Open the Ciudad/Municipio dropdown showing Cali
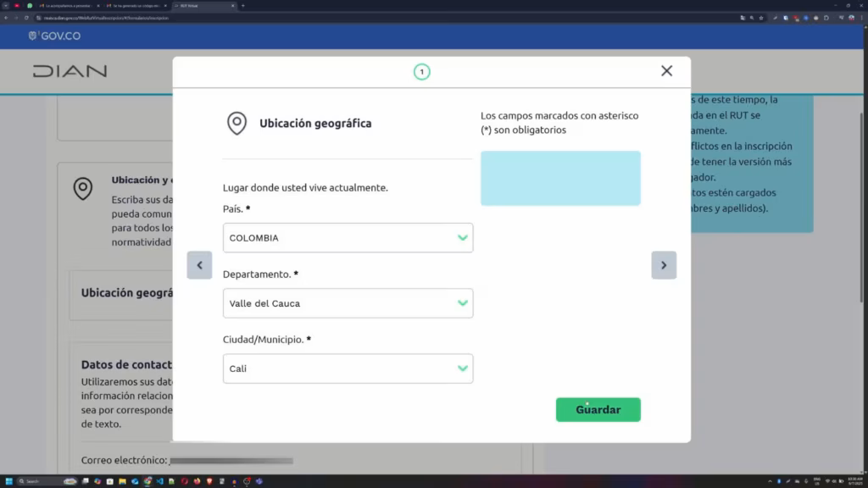 pos(348,369)
